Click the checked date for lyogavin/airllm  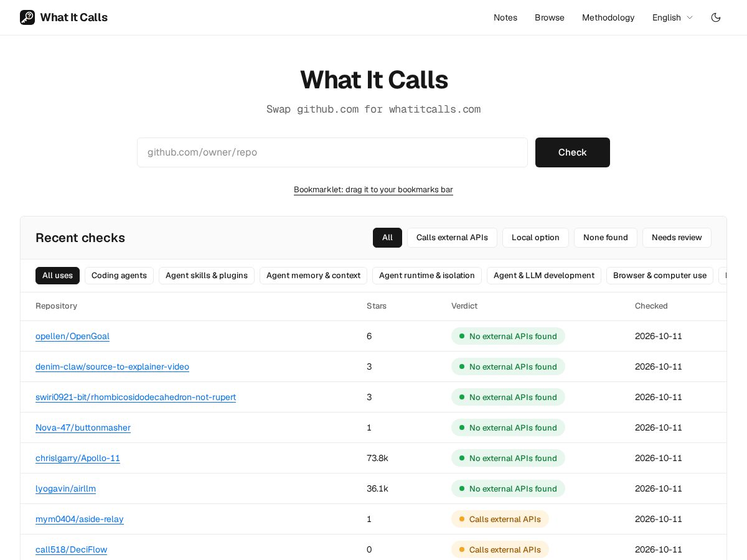click(659, 488)
